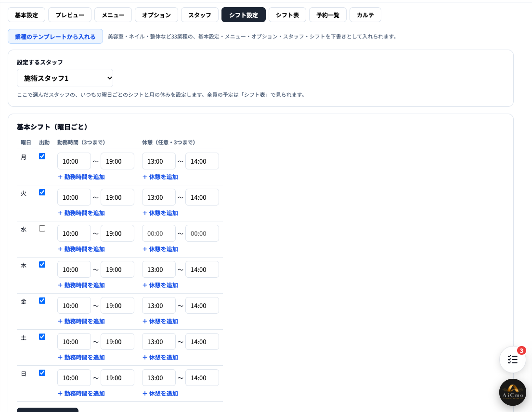Uncheck Monday (月) attendance checkbox
This screenshot has width=532, height=412.
click(42, 156)
